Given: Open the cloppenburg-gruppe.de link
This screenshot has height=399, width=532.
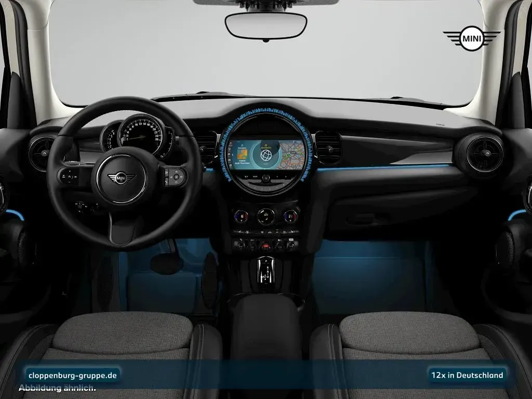Looking at the screenshot, I should (x=73, y=375).
